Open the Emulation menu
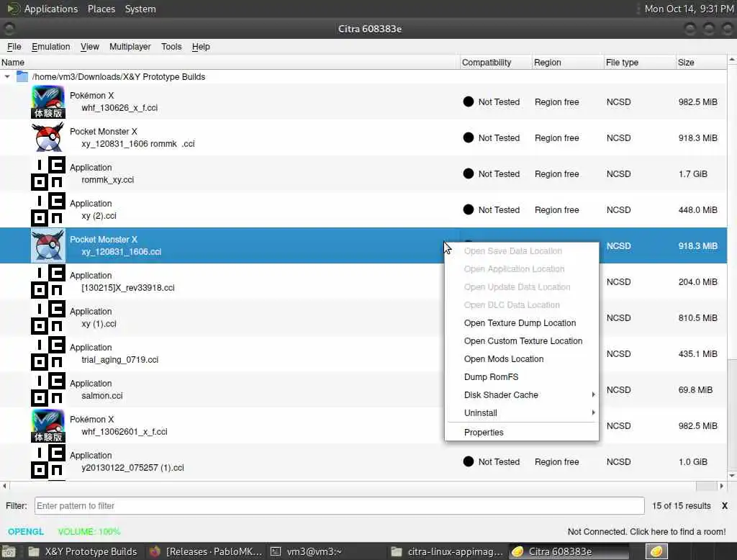This screenshot has height=560, width=737. (51, 47)
